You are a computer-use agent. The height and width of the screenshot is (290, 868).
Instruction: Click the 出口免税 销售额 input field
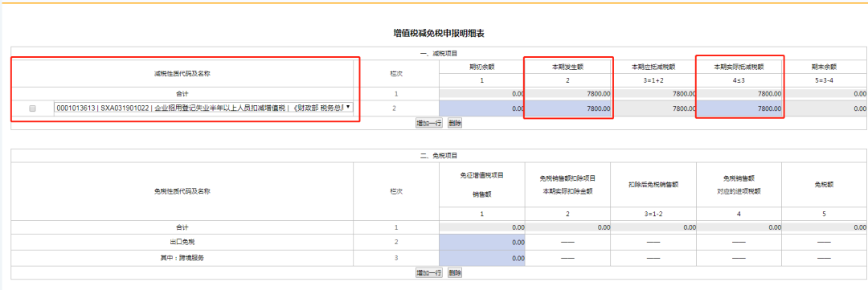(481, 242)
